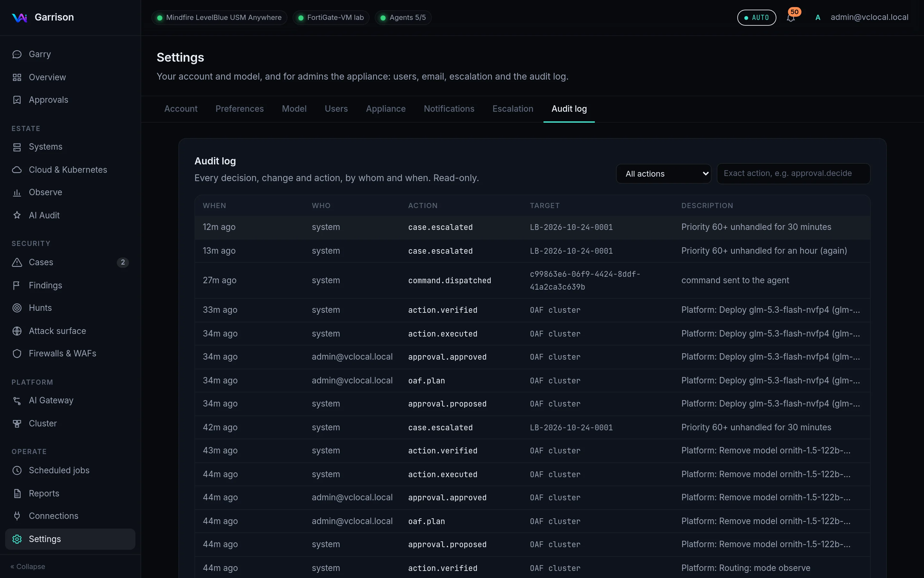
Task: Click the Firewalls & WAFs shield icon
Action: tap(17, 353)
